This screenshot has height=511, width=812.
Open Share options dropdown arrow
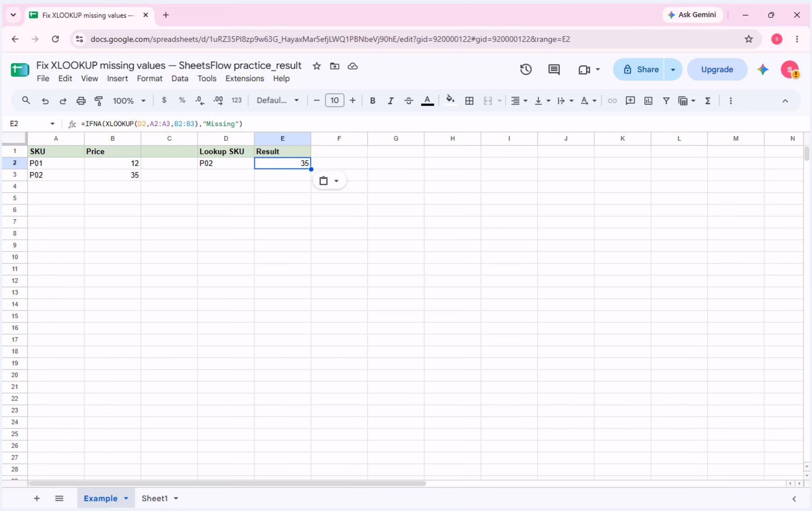coord(673,70)
